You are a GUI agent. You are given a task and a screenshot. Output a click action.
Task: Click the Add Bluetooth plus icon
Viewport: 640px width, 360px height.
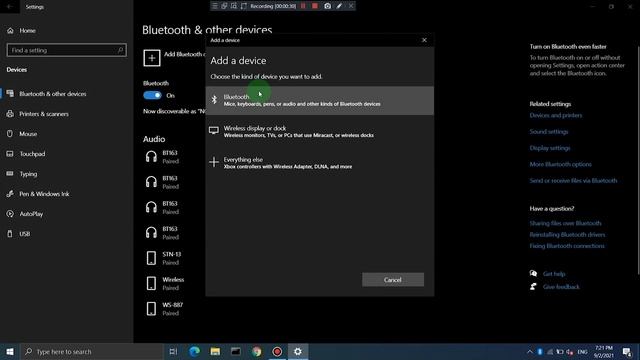pos(152,58)
